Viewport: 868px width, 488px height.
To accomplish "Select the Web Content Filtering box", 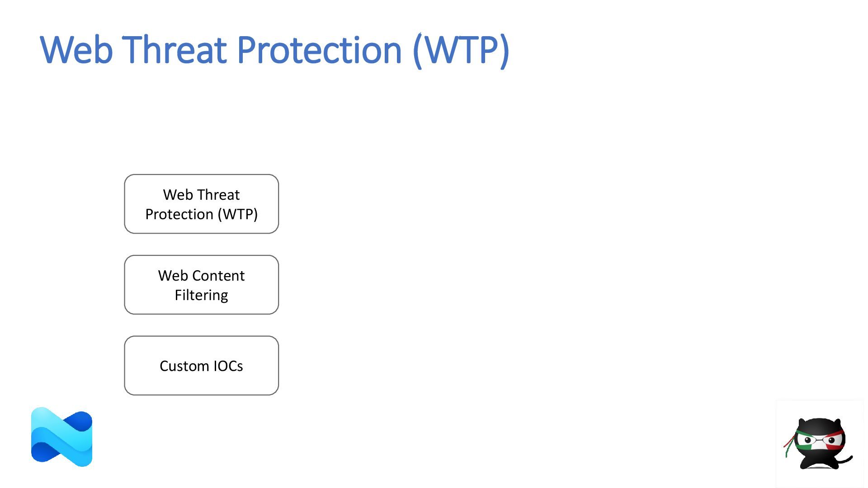I will (x=201, y=285).
